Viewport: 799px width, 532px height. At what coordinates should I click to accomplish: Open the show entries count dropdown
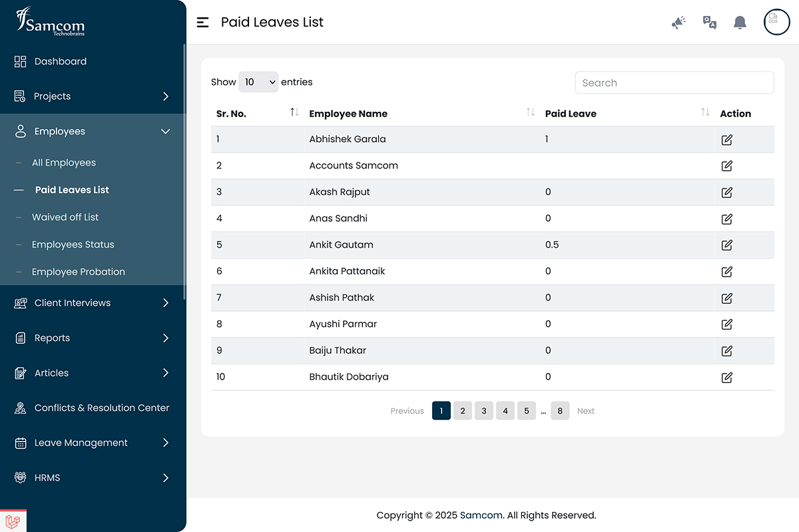[258, 82]
